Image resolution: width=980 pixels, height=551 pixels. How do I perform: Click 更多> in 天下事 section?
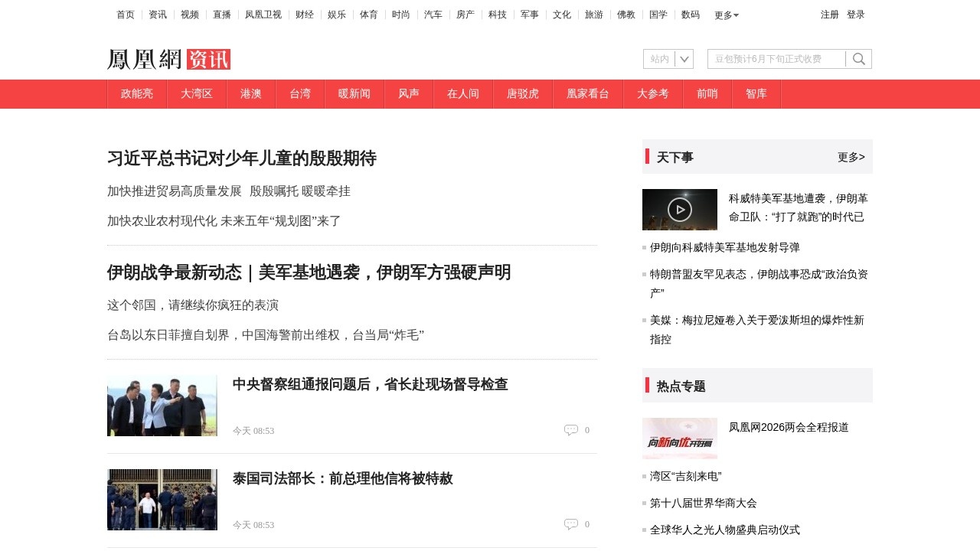(851, 157)
